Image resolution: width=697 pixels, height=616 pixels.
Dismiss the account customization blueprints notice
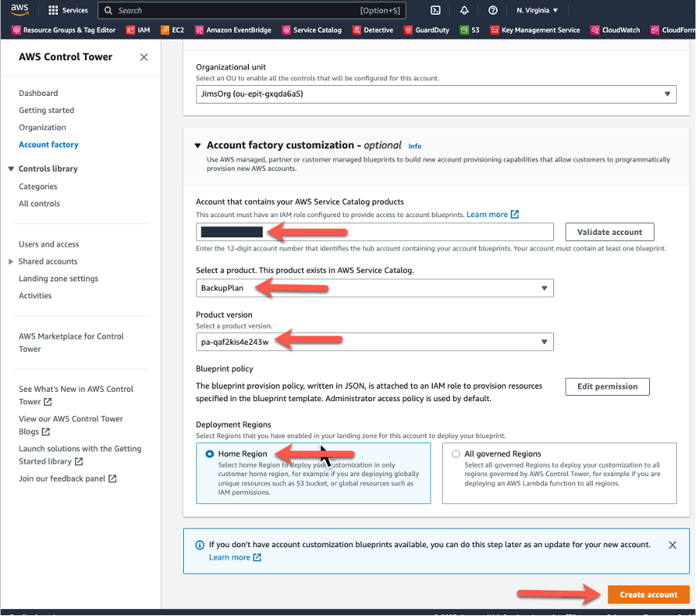coord(671,544)
